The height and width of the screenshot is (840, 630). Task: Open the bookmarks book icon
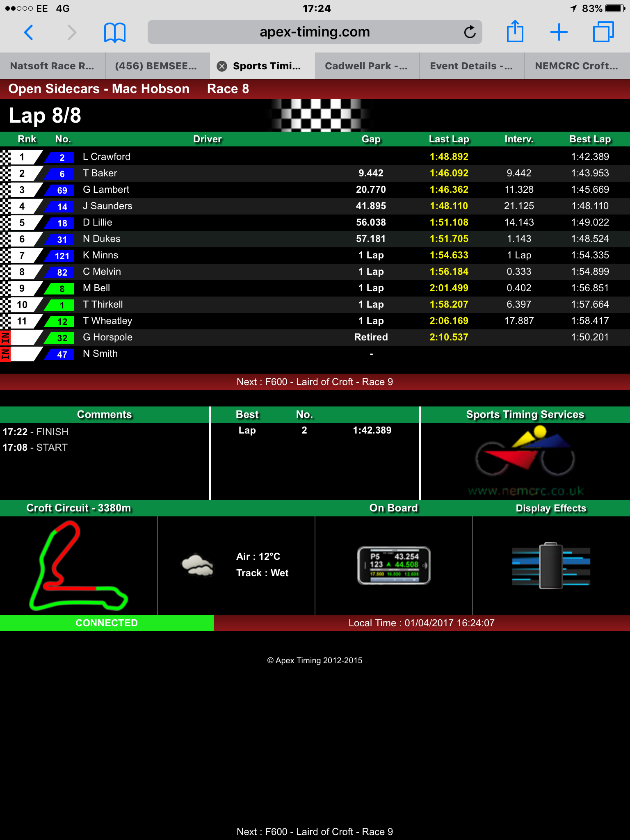[x=115, y=32]
